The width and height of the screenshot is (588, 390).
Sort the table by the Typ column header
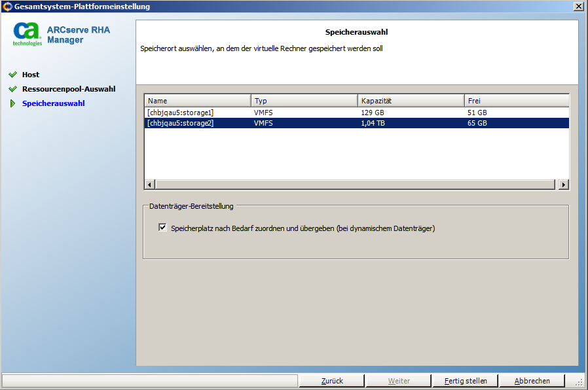click(x=304, y=101)
